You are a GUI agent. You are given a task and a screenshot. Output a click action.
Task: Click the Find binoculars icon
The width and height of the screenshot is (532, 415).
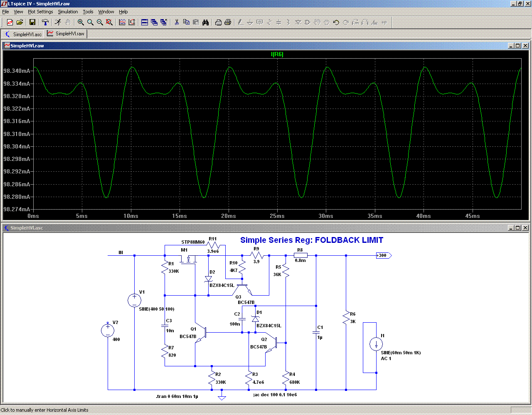[x=205, y=22]
